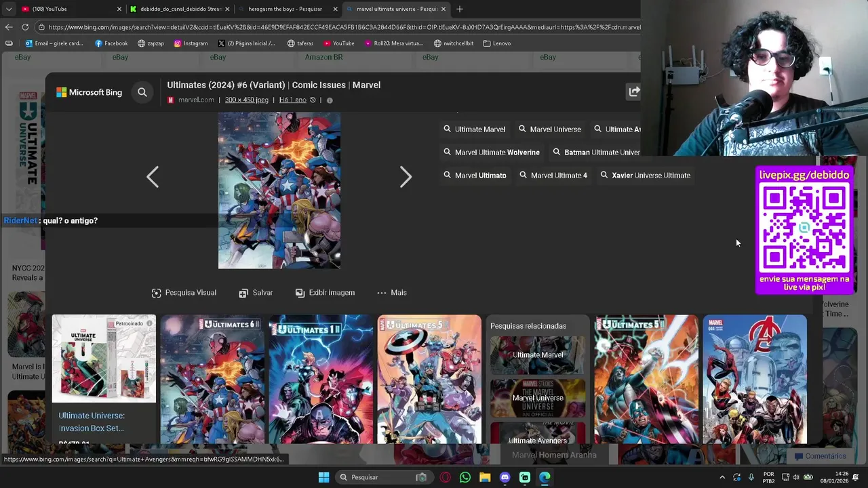
Task: Open the sponsored Ultimate Universe Invasion Box thumbnail
Action: coord(104,359)
